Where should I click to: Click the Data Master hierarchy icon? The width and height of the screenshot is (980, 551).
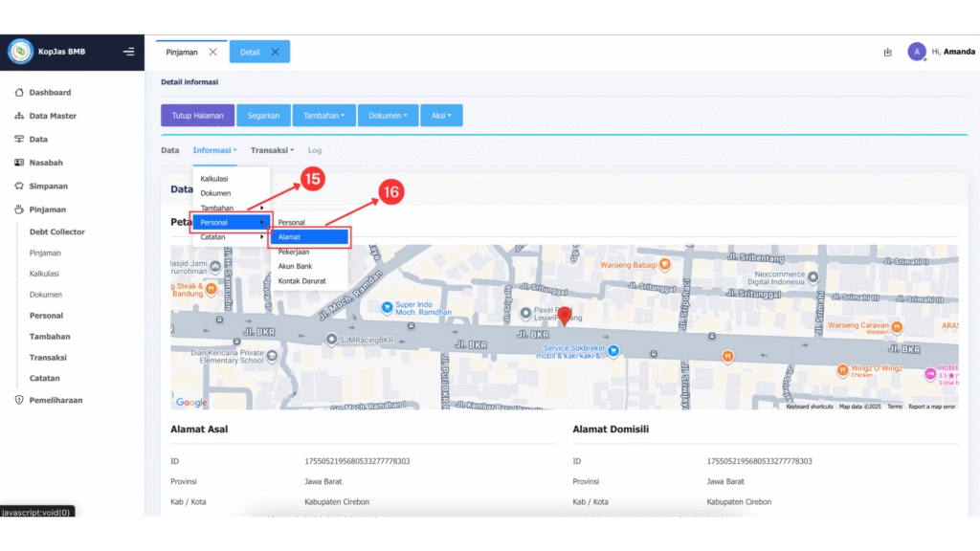pyautogui.click(x=19, y=116)
